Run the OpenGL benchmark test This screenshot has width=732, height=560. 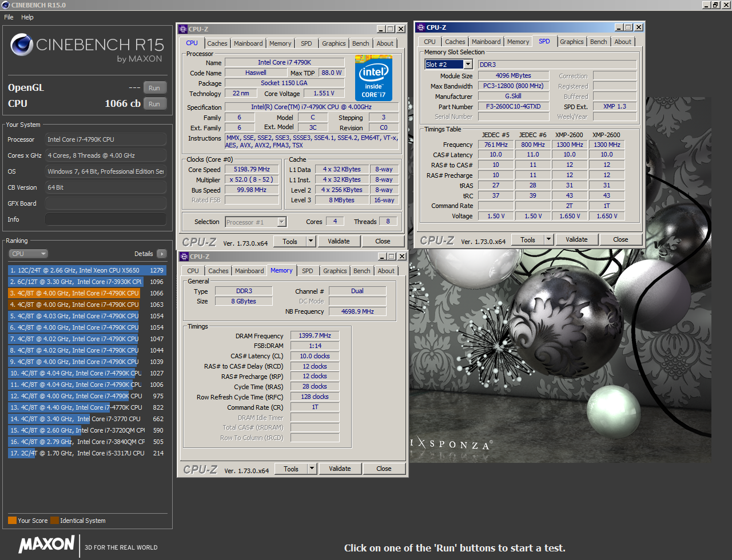point(154,88)
